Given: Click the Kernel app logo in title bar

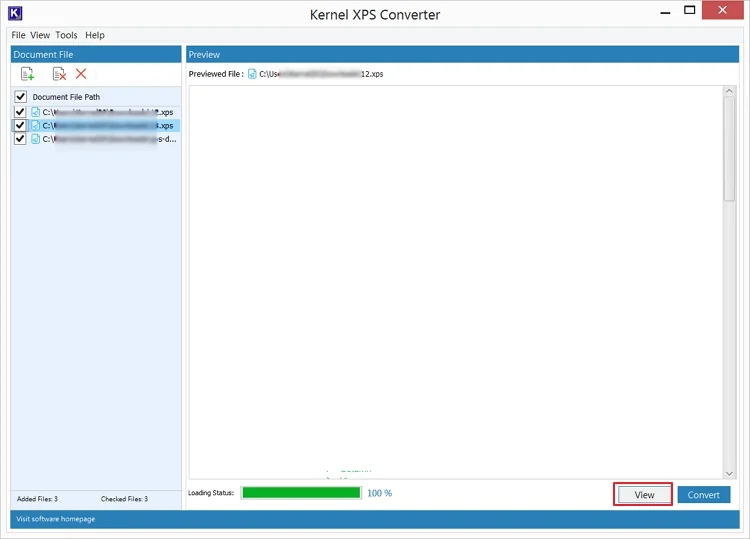Looking at the screenshot, I should tap(14, 14).
